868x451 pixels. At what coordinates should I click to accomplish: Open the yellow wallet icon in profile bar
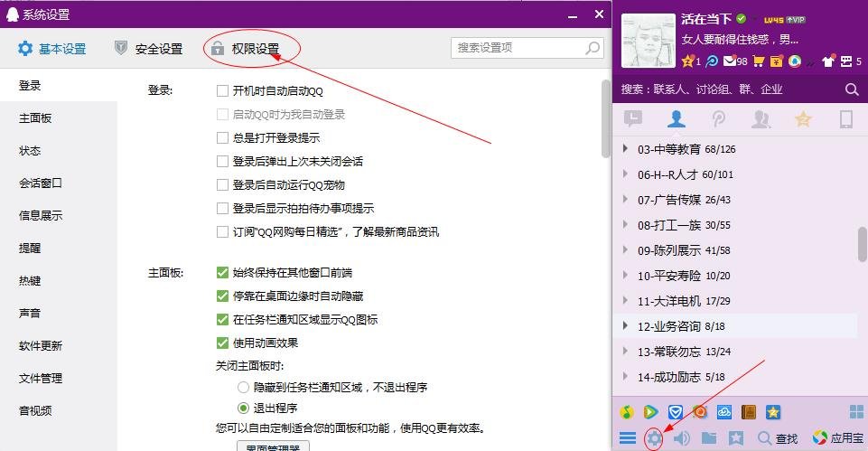(777, 61)
